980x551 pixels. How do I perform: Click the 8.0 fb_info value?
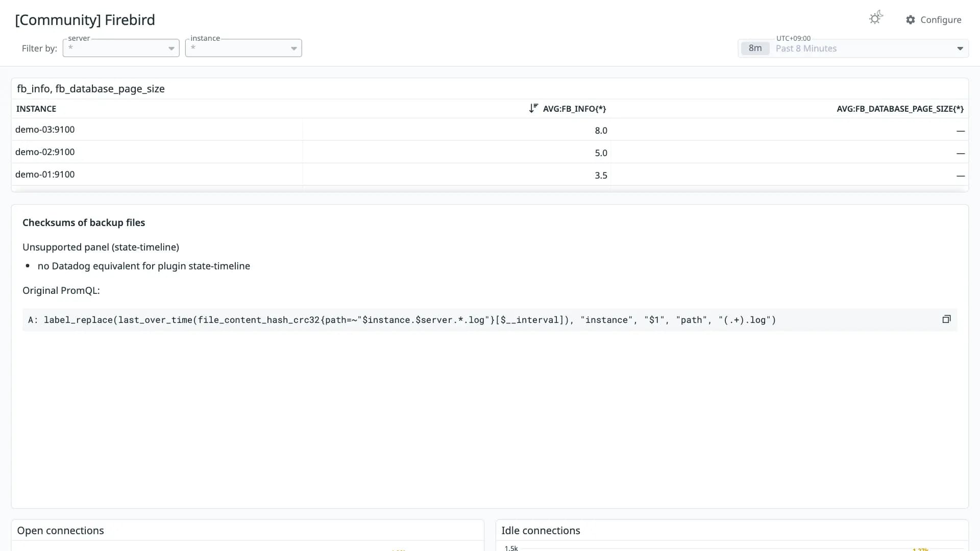[x=601, y=131]
